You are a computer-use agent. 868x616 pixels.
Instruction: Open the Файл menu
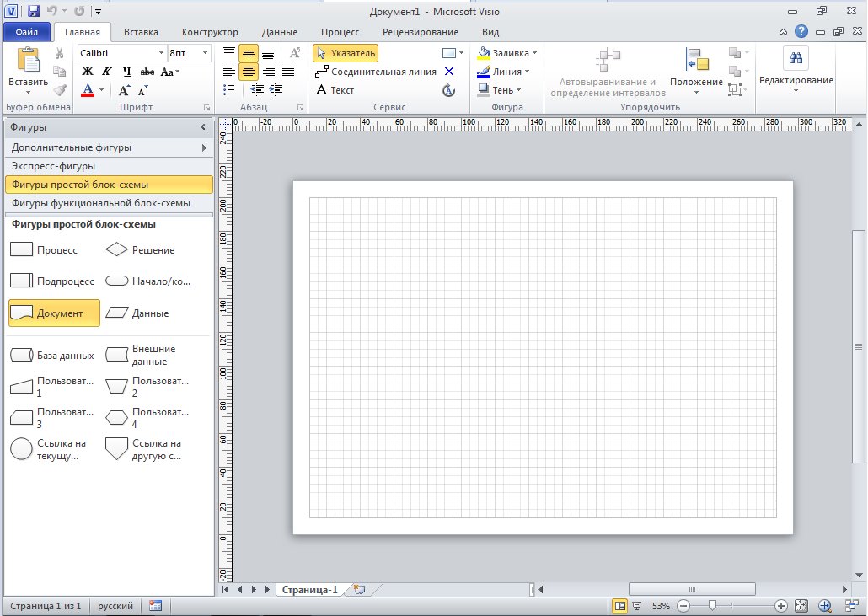(x=25, y=31)
